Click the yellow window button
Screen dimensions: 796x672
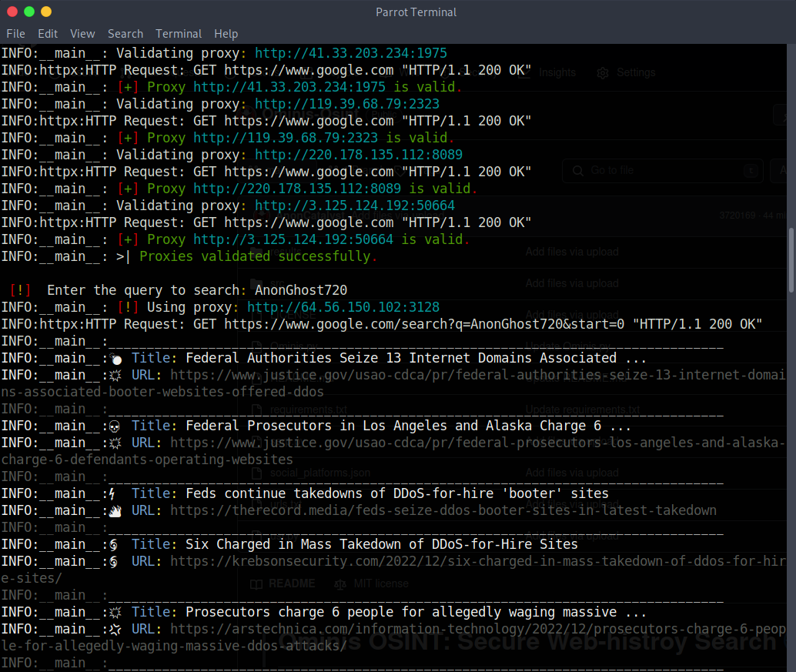tap(46, 12)
